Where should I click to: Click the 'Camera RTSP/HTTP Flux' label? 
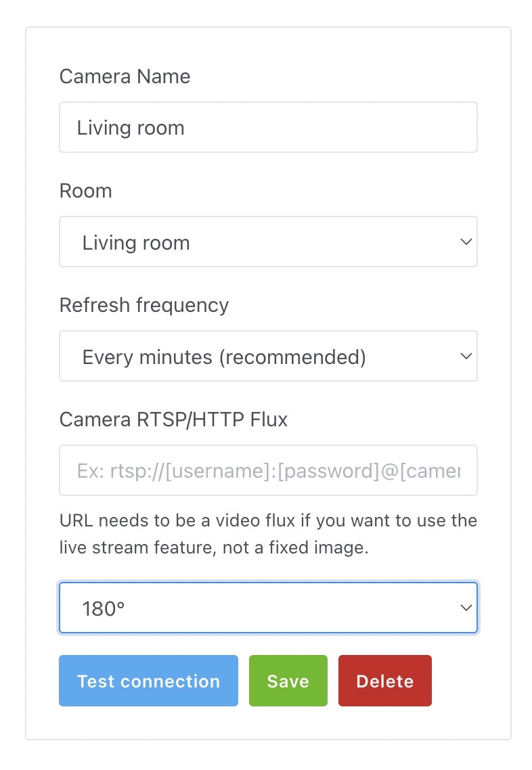coord(173,420)
